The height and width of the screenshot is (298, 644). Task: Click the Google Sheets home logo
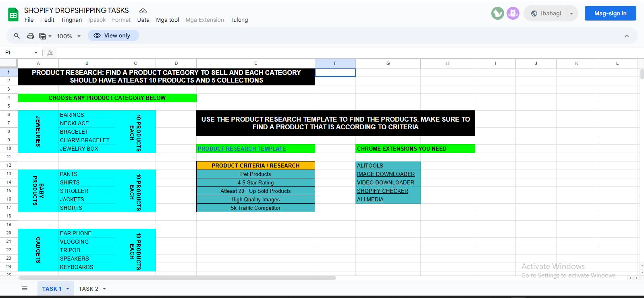click(13, 15)
